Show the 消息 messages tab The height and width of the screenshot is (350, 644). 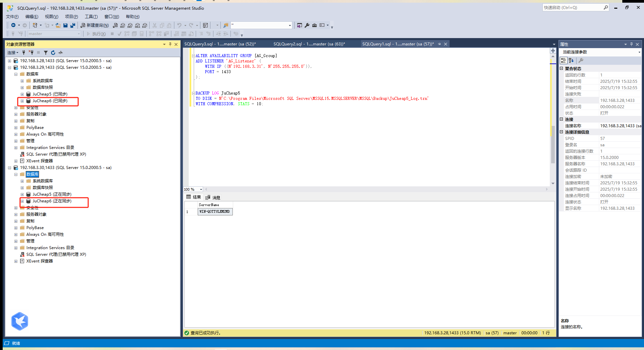point(213,197)
